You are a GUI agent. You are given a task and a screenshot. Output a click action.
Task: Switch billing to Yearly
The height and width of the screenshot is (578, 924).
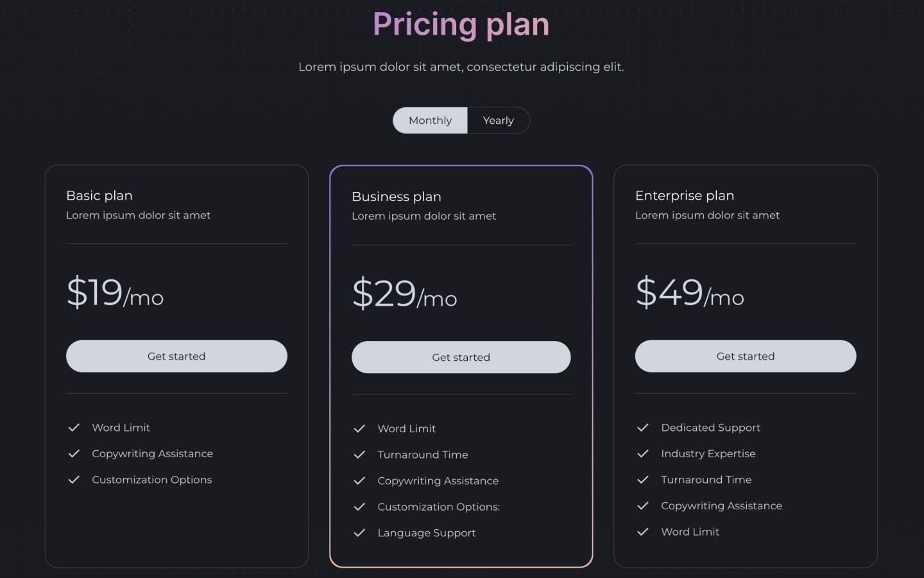pos(498,120)
